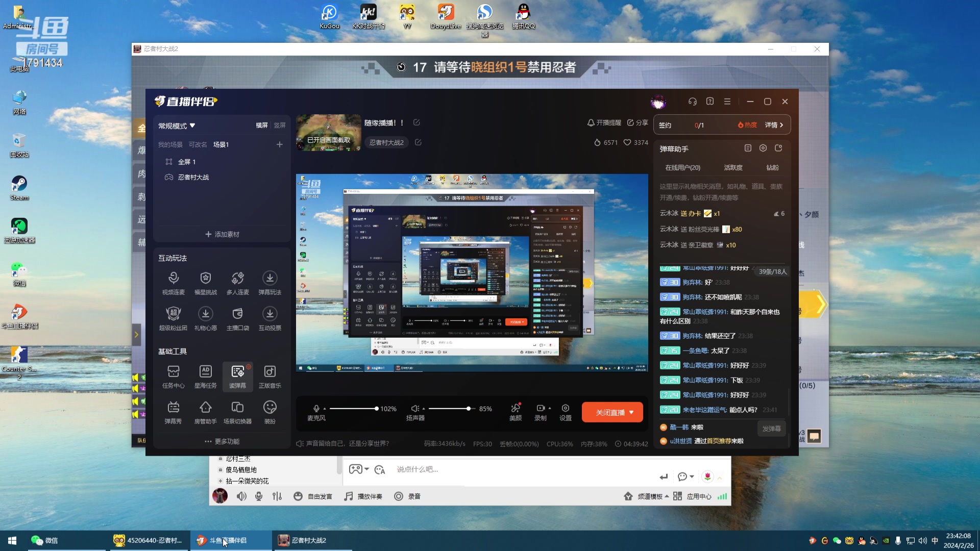Viewport: 980px width, 551px height.
Task: Toggle 录音 recording in the YY window
Action: [x=407, y=496]
